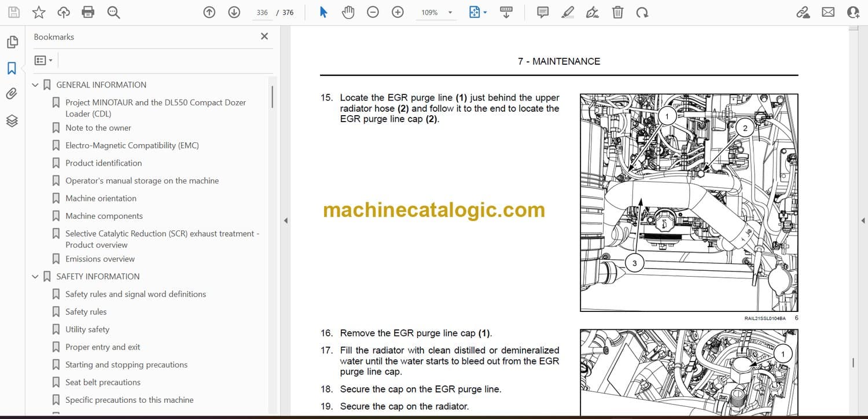Go to previous page arrow
The width and height of the screenshot is (868, 419).
tap(209, 12)
